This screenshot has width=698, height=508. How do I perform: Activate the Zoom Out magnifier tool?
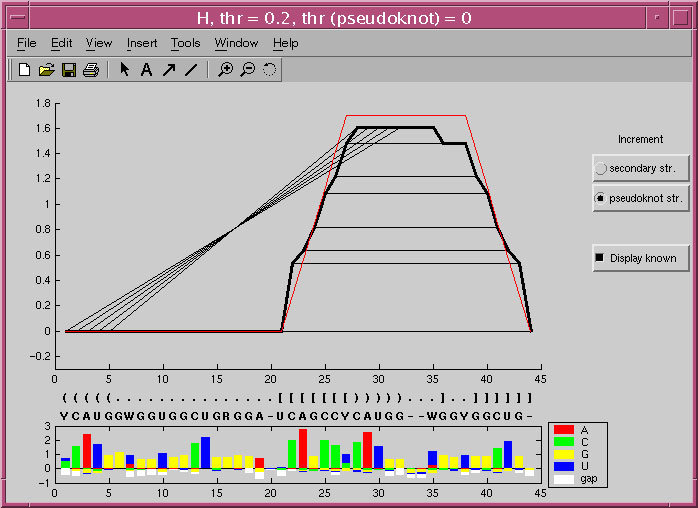coord(248,70)
